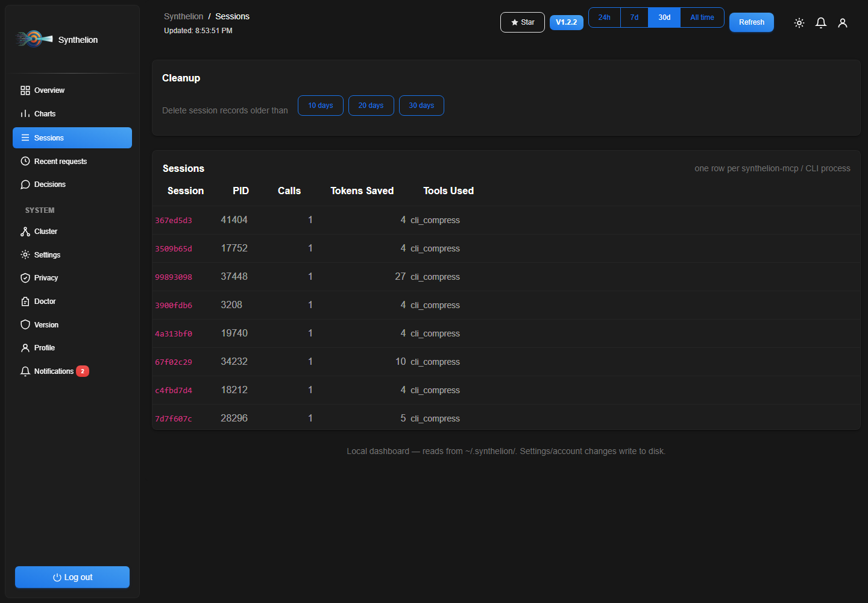The width and height of the screenshot is (868, 603).
Task: Click the Updated 8:53:51 PM timestamp
Action: (198, 31)
